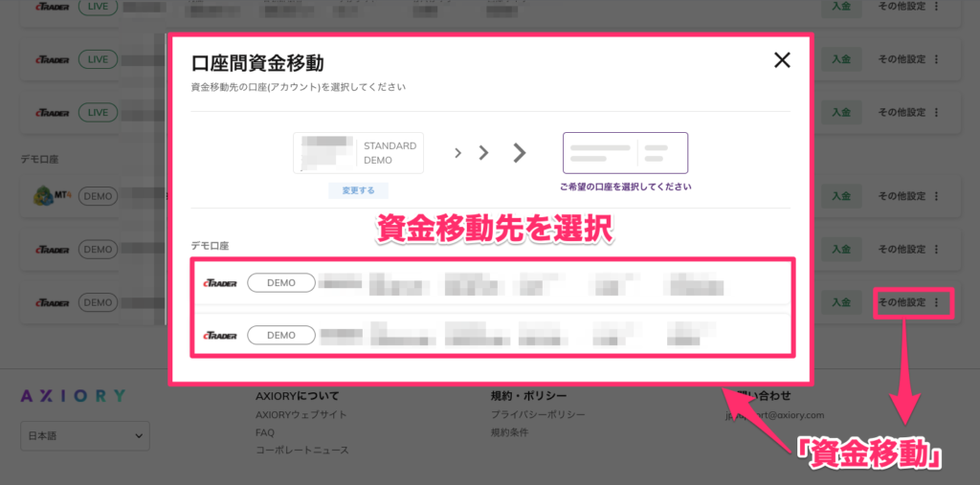
Task: Open the three-dot menu in the MT4 demo row
Action: pyautogui.click(x=936, y=195)
